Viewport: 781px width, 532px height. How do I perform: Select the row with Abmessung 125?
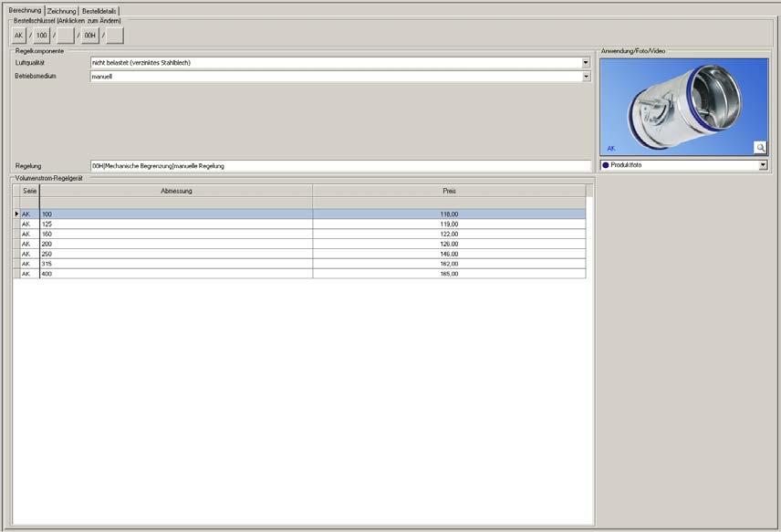299,224
